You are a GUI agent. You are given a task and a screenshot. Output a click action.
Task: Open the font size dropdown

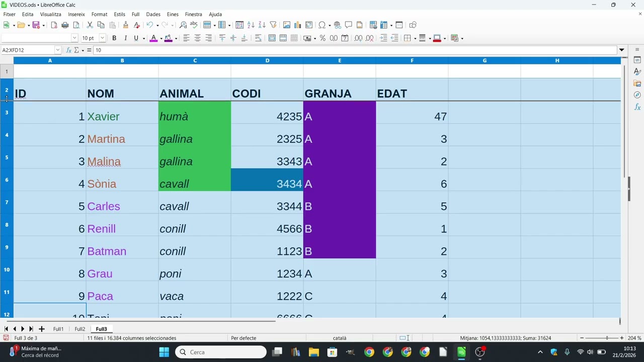point(102,38)
